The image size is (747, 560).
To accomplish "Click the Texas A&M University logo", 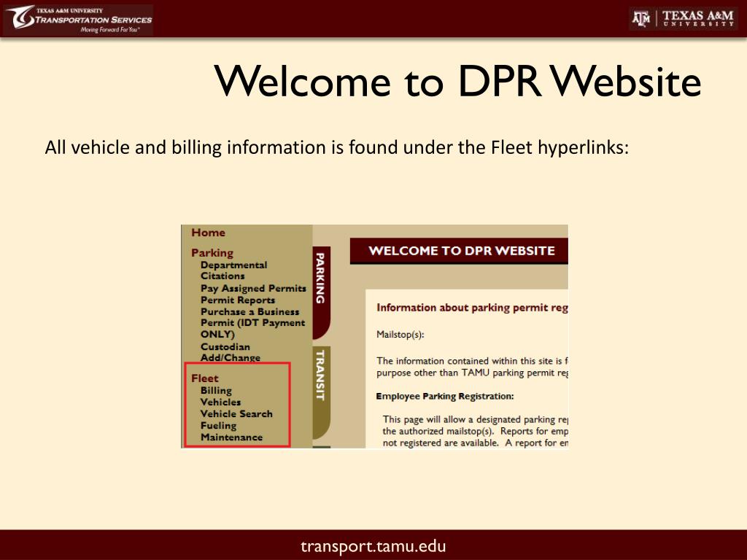I will (x=683, y=18).
